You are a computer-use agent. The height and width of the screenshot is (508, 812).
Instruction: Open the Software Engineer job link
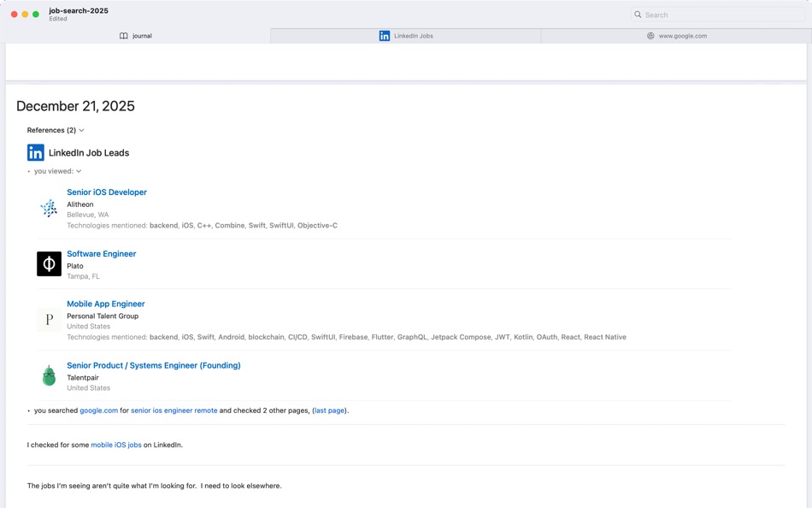(102, 253)
